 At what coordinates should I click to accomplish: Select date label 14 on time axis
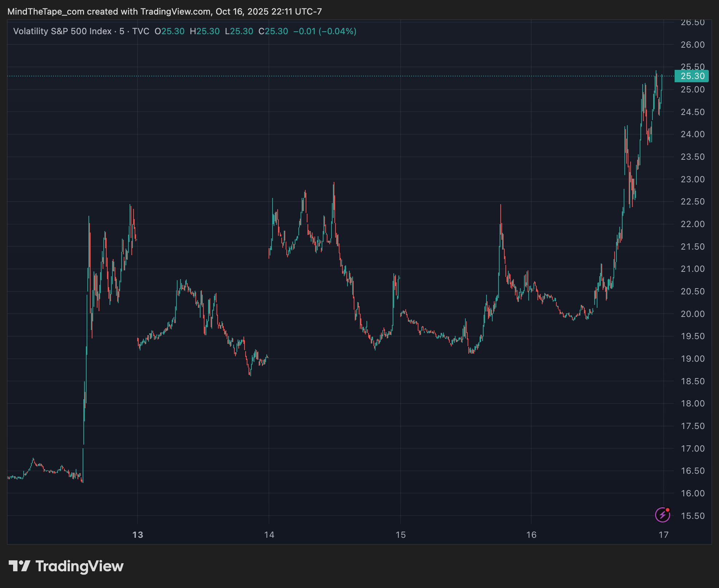(269, 535)
